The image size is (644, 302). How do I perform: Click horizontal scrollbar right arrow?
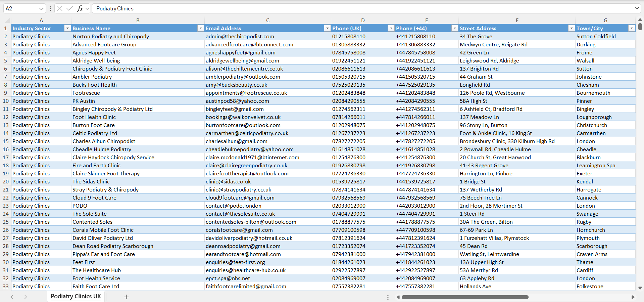[633, 297]
